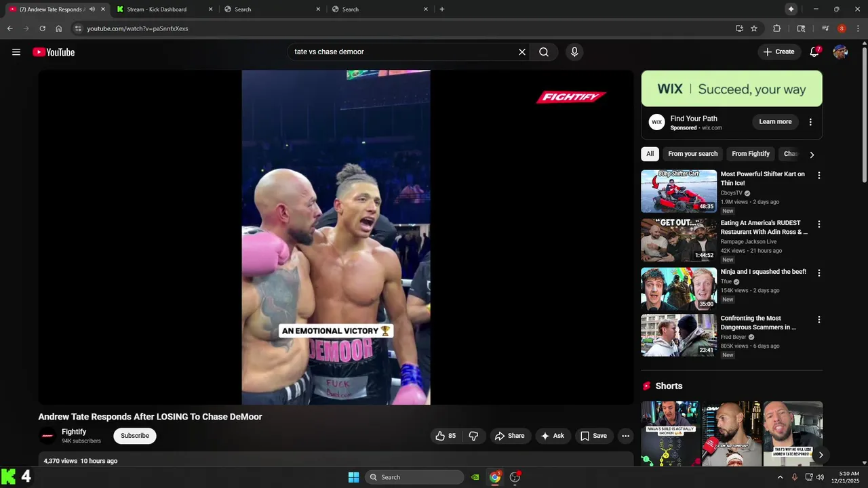Viewport: 868px width, 488px height.
Task: Select the All filter chip
Action: click(650, 154)
